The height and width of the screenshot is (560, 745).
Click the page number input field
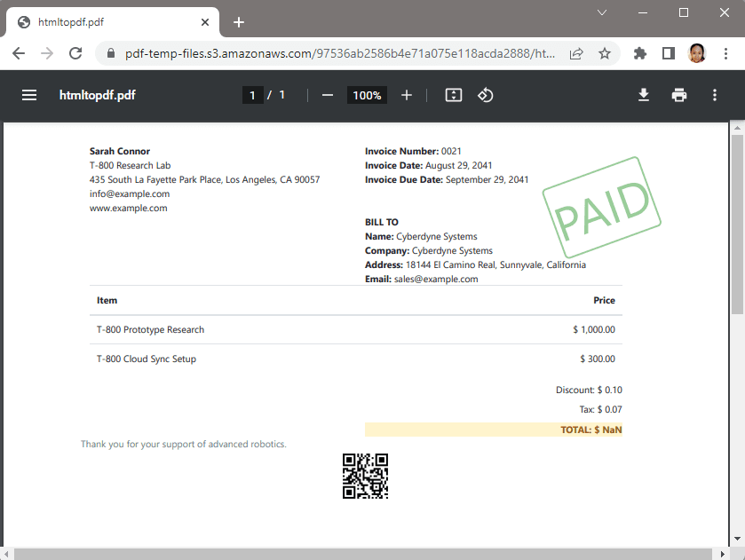click(x=253, y=95)
